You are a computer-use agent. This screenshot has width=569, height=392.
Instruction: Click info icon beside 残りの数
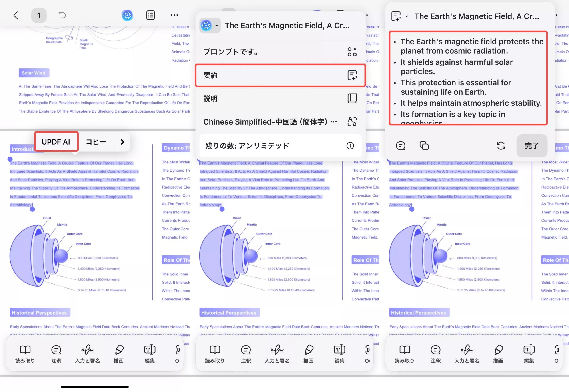[x=350, y=146]
